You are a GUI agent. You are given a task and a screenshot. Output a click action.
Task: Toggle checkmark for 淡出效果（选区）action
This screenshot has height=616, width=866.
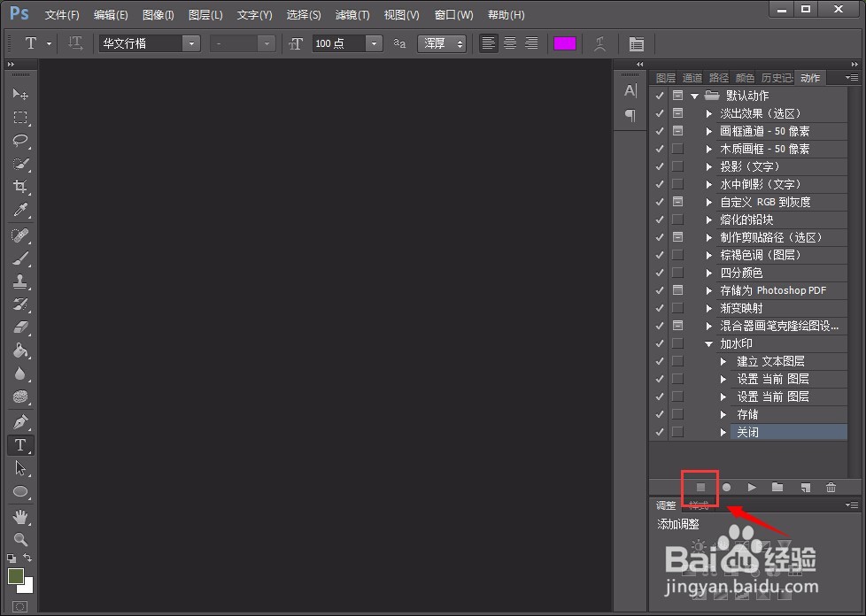coord(660,113)
